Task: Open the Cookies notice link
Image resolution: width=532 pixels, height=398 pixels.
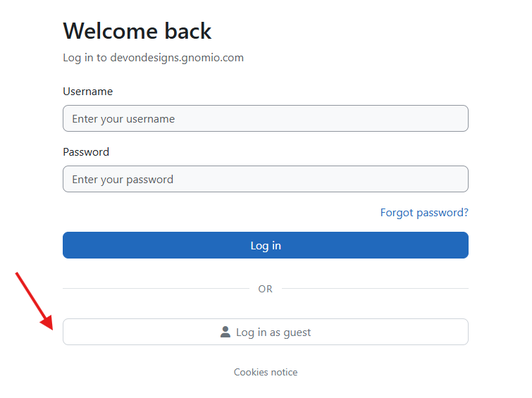Action: click(266, 372)
